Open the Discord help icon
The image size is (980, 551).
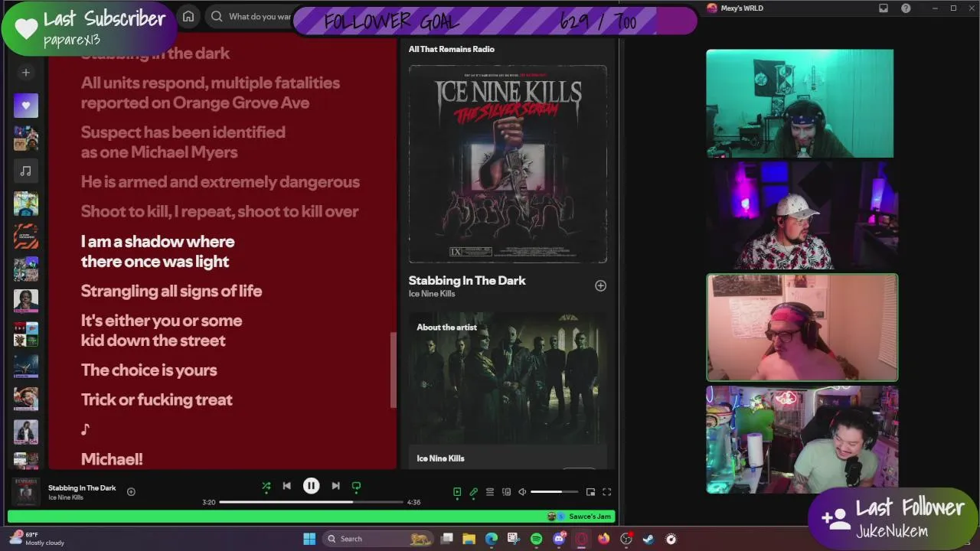906,8
